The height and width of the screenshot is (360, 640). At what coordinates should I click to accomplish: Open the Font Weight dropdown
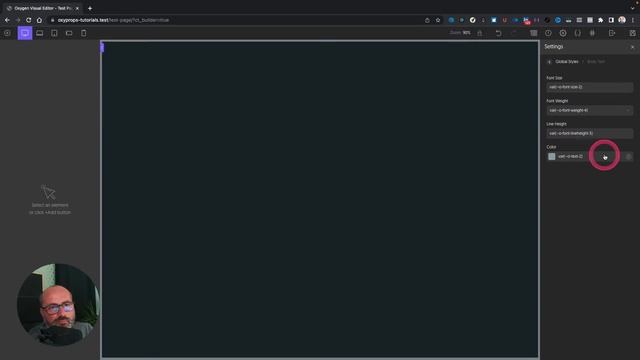590,110
